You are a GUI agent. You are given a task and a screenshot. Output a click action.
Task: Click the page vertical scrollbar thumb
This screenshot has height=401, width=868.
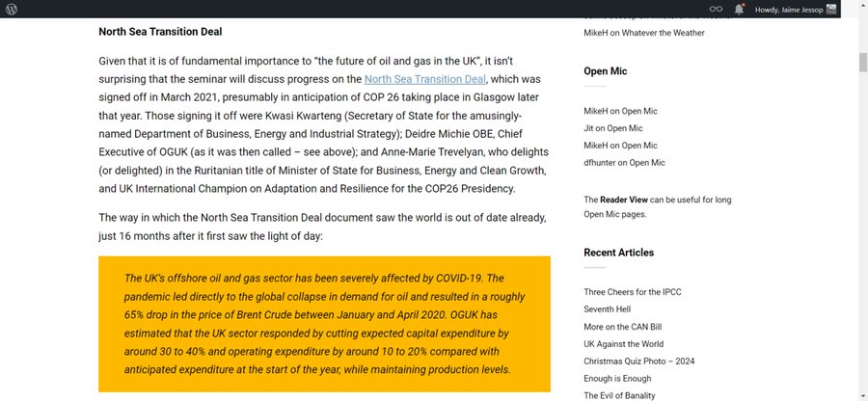(862, 63)
